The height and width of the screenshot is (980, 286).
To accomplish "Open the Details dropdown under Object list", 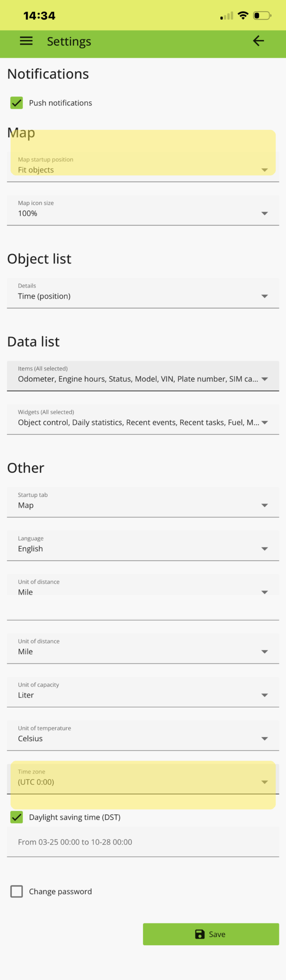I will point(265,296).
